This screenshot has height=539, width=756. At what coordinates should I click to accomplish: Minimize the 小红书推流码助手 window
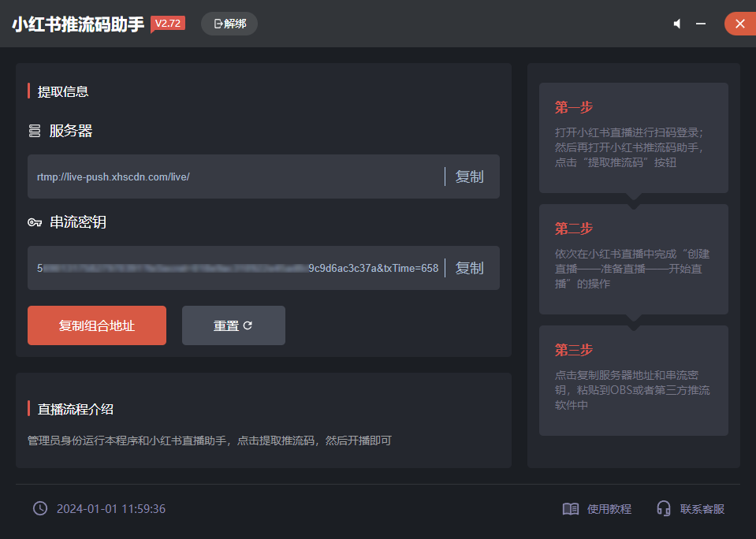[x=700, y=24]
